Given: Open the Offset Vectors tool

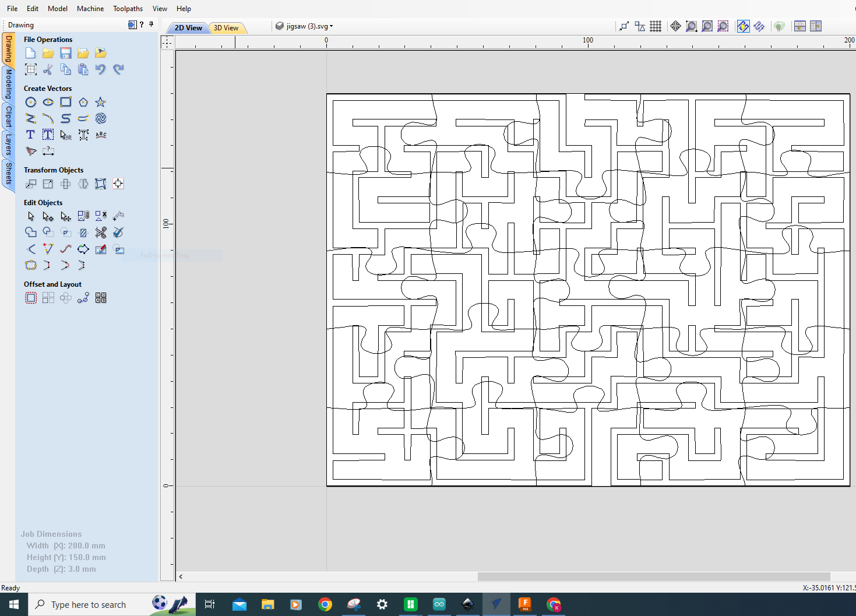Looking at the screenshot, I should [30, 297].
